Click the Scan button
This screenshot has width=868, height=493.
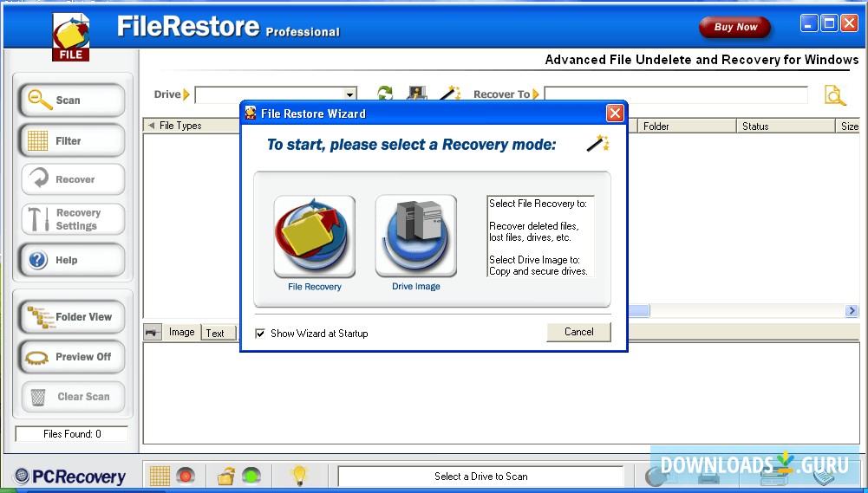(x=72, y=101)
